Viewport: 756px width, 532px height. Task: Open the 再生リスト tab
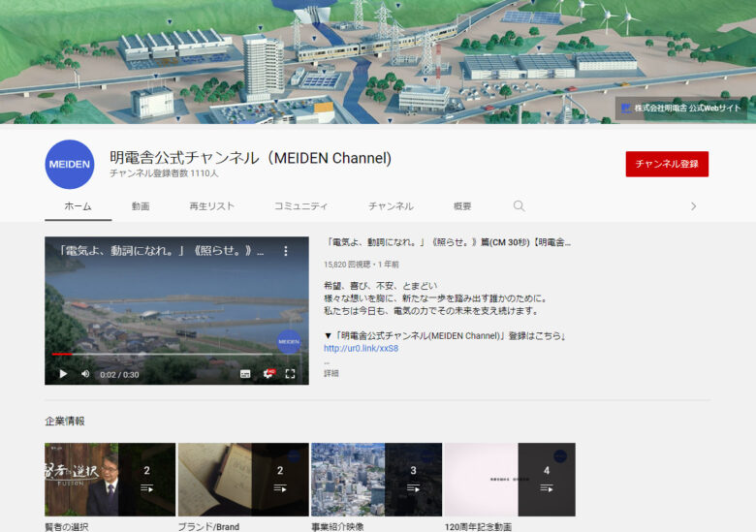pyautogui.click(x=211, y=206)
